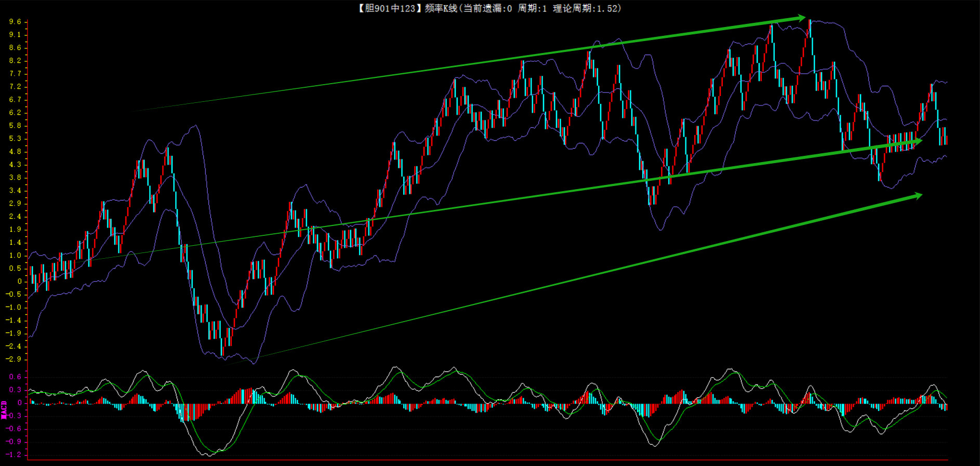This screenshot has width=980, height=466.
Task: Click the deepest trough of the white MACD line
Action: pyautogui.click(x=209, y=456)
